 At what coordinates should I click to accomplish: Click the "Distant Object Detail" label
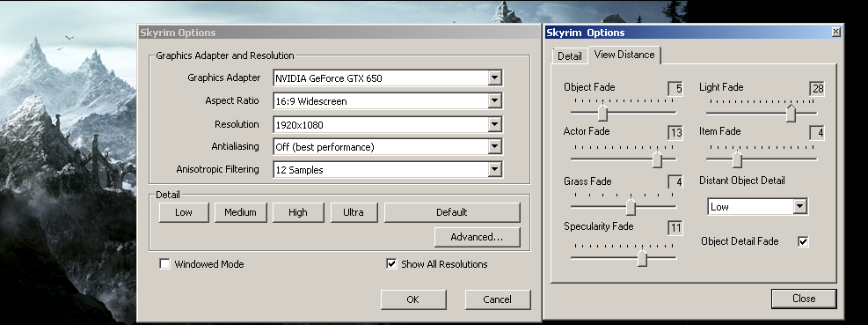point(741,181)
